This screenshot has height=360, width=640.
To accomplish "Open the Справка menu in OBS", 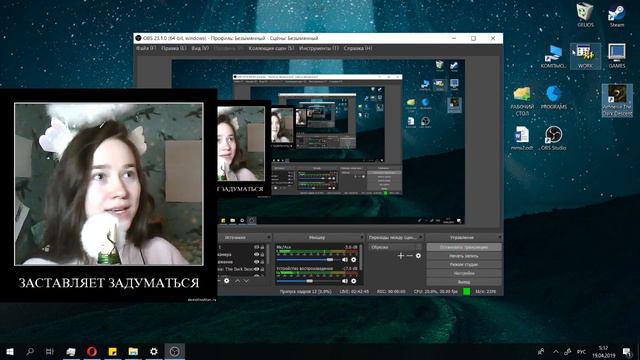I will coord(358,48).
